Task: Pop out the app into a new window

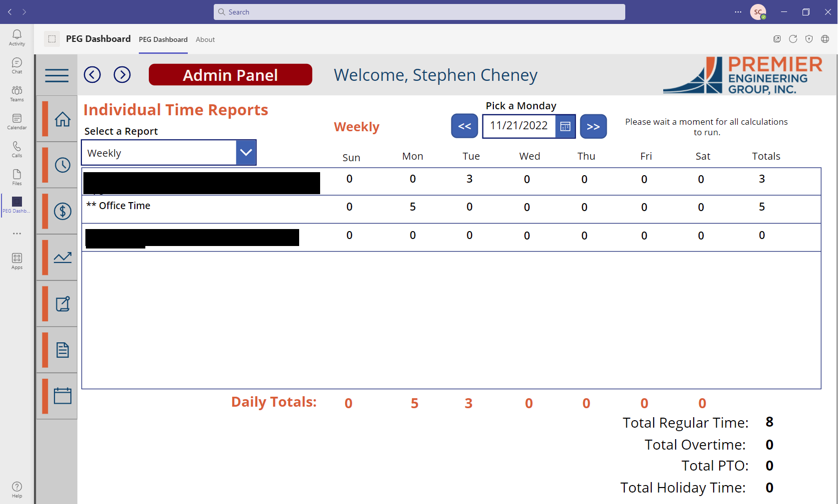Action: tap(777, 39)
